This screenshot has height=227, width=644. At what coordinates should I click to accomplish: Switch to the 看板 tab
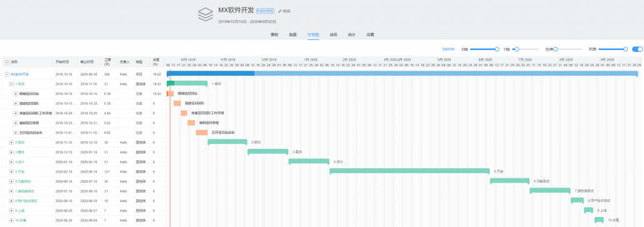tap(274, 34)
